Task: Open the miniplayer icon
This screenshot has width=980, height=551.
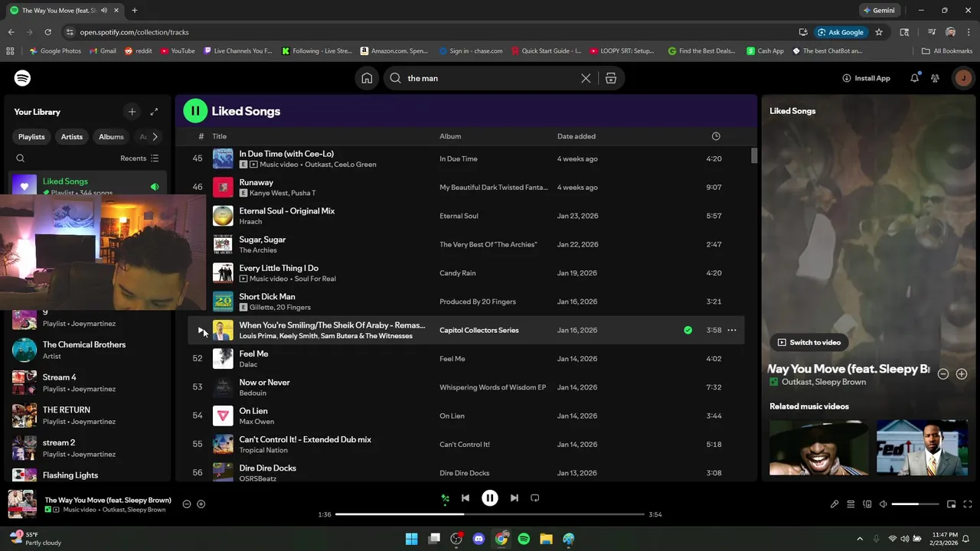Action: coord(952,504)
